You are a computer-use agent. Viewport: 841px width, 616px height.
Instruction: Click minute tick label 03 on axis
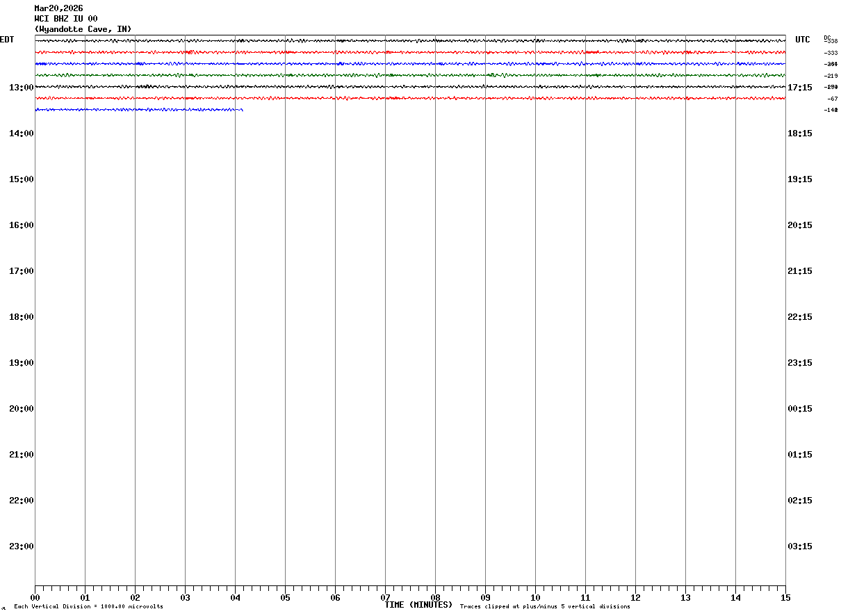(x=185, y=598)
